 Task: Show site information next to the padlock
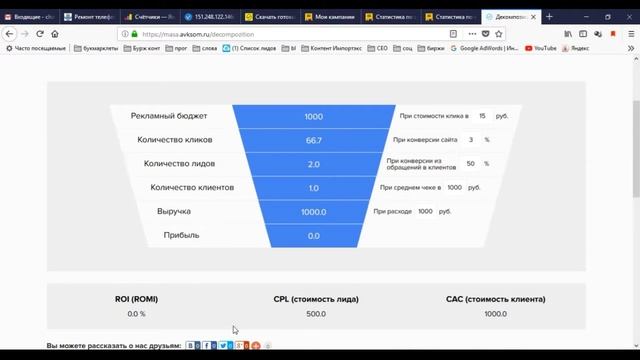(x=125, y=34)
